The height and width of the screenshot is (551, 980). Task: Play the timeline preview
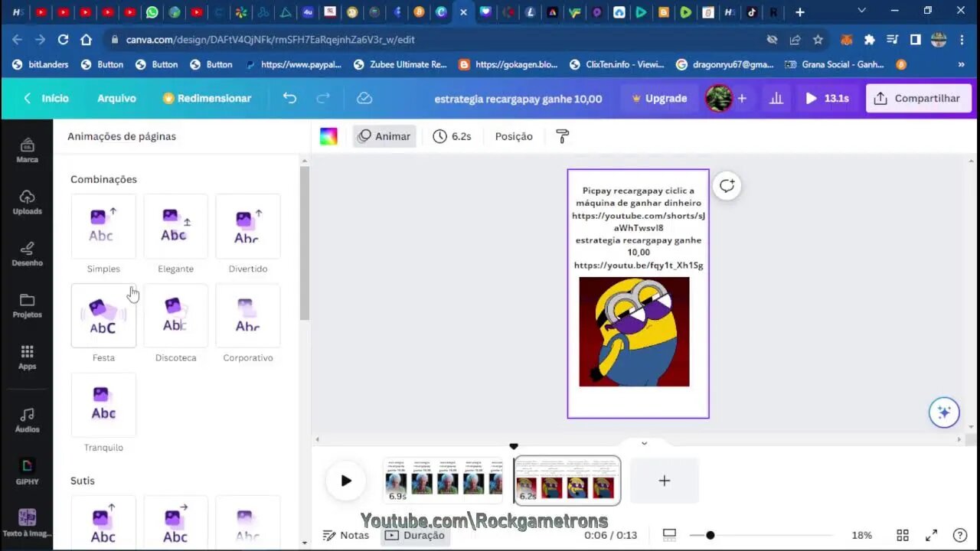346,481
